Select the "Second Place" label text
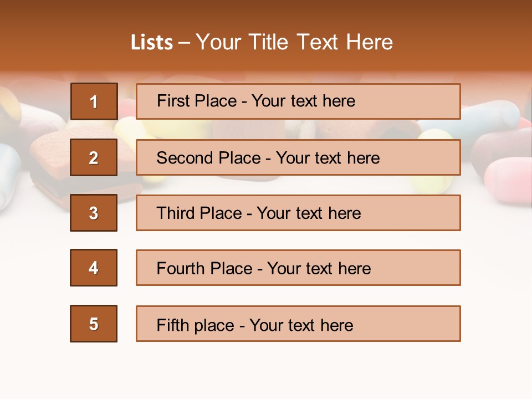The image size is (532, 399). point(208,158)
